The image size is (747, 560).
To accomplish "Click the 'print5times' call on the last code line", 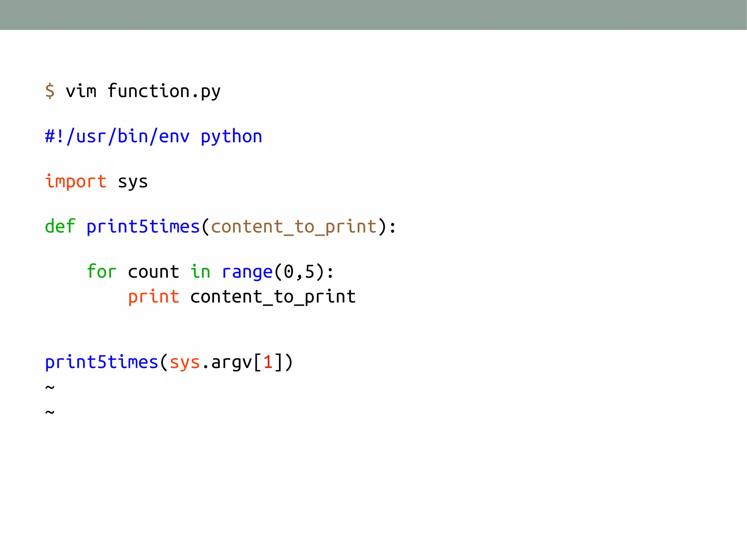I will pos(101,363).
